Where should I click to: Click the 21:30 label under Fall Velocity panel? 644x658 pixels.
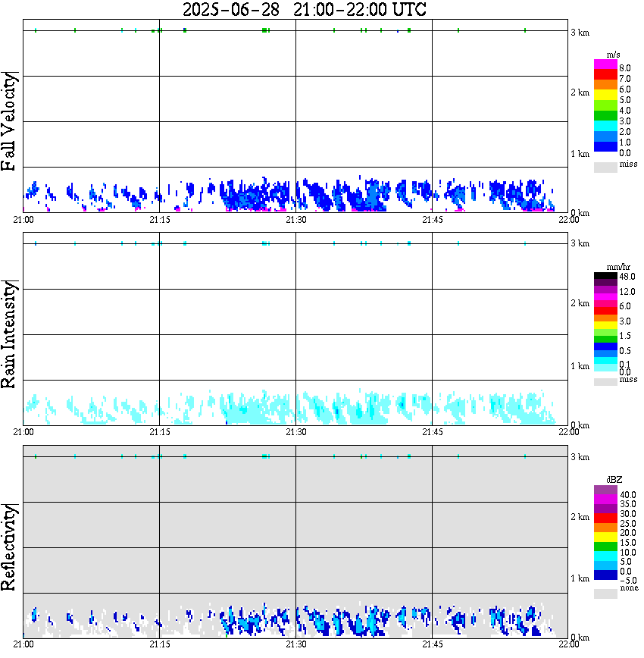click(x=296, y=220)
